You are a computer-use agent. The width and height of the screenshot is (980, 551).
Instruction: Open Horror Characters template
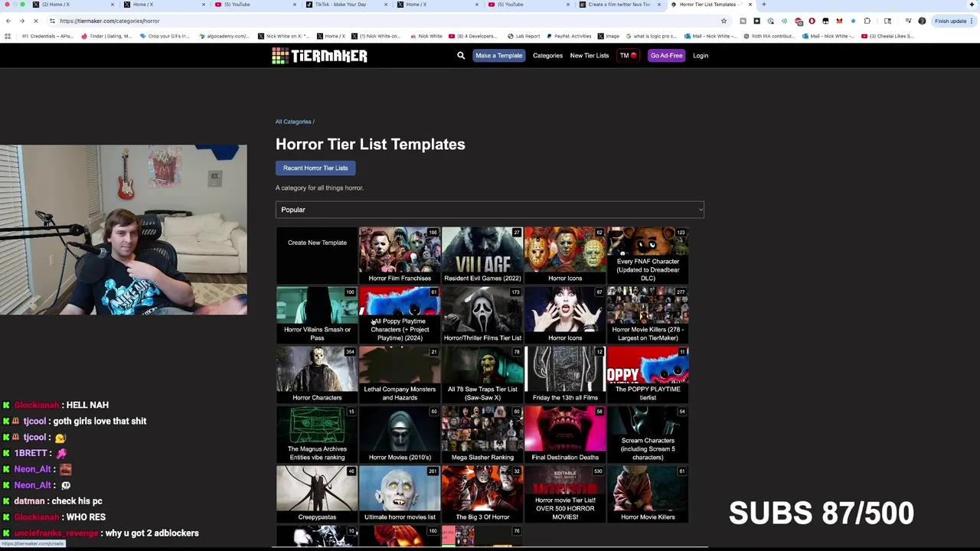click(x=317, y=374)
